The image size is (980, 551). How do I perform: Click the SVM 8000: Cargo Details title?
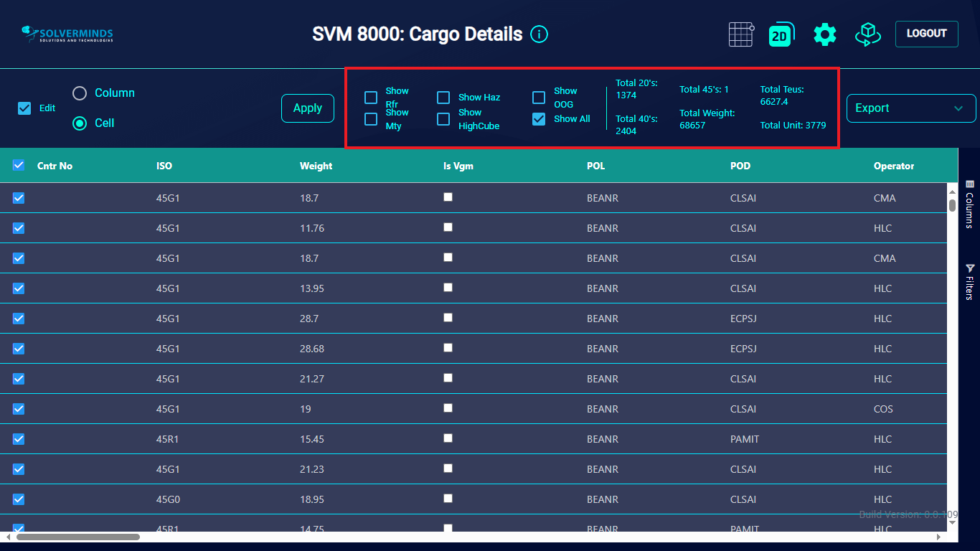[x=418, y=34]
